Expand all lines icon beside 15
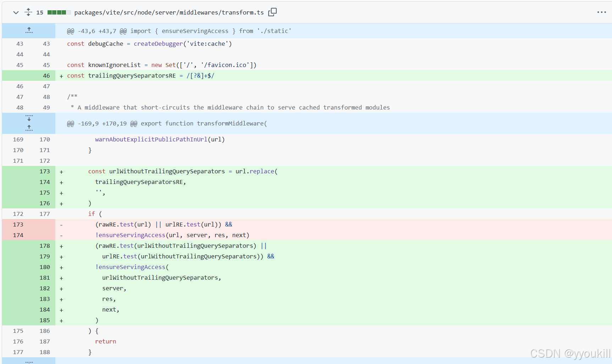The image size is (612, 364). click(28, 12)
